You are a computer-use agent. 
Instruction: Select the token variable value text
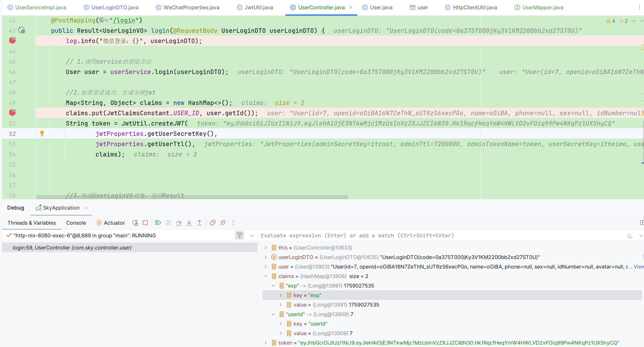[459, 343]
